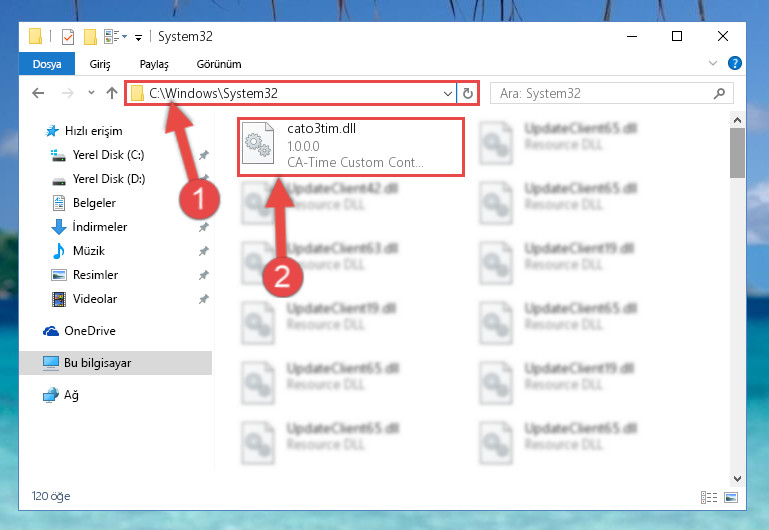Open the Customize Quick Access Toolbar dropdown

139,37
